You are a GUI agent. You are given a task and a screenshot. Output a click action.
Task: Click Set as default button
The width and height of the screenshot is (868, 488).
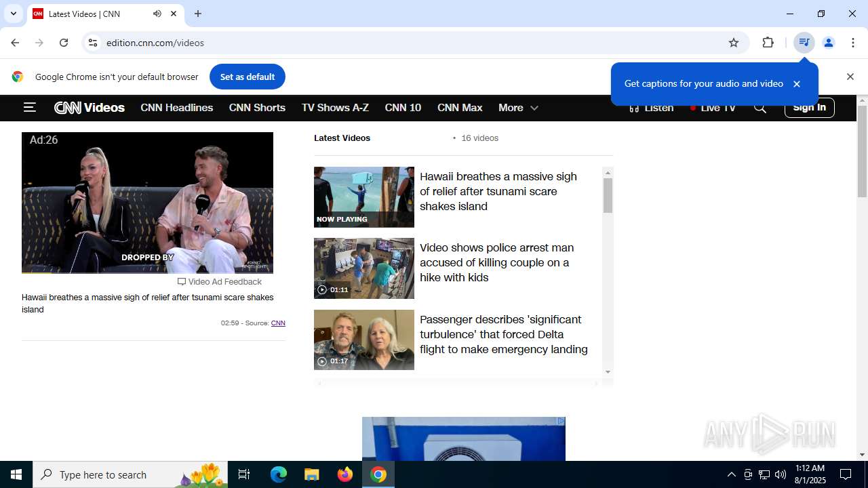[x=248, y=77]
